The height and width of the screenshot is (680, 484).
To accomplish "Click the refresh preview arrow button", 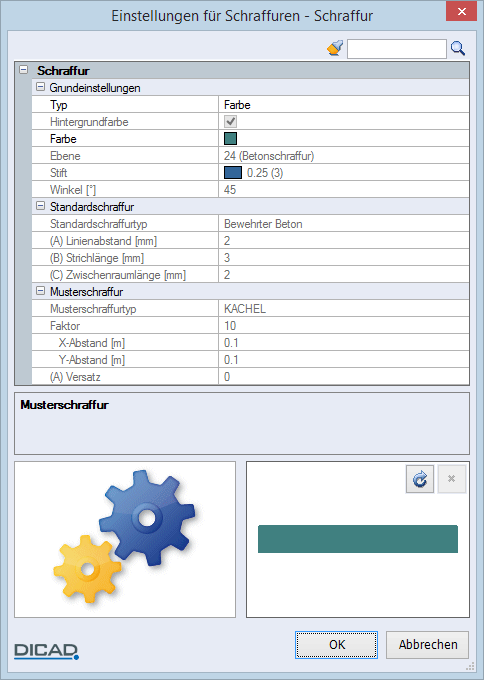I will pyautogui.click(x=420, y=479).
